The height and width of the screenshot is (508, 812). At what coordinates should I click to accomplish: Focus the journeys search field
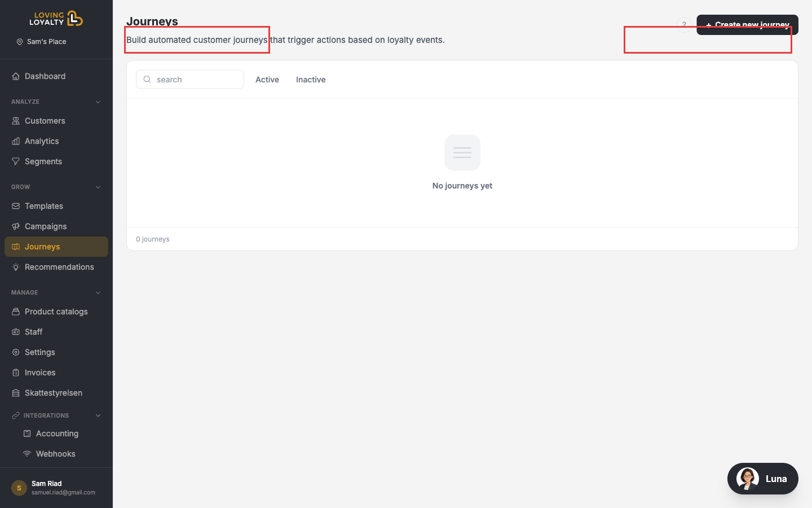(x=190, y=80)
